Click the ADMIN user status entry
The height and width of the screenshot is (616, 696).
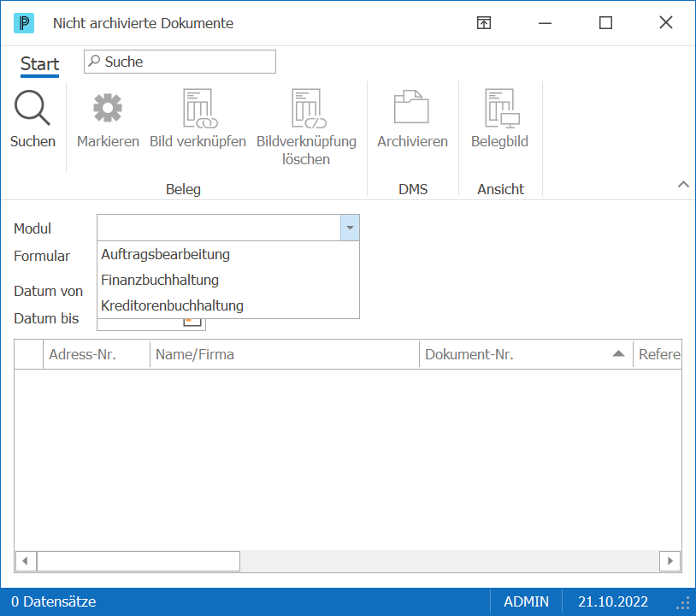(526, 601)
